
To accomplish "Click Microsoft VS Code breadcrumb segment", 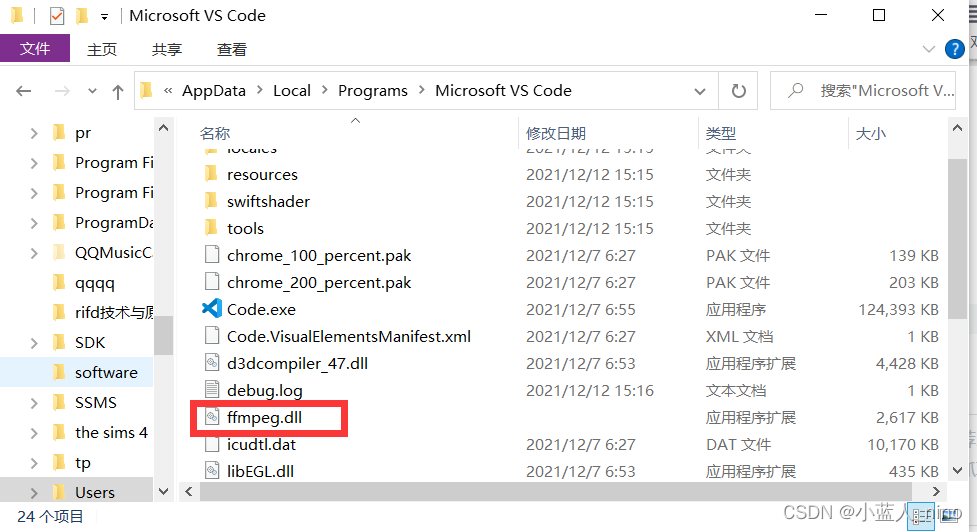I will point(503,90).
